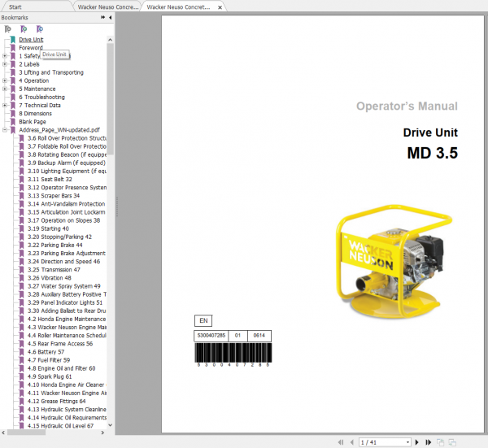Go to 4.12 Grease Fittings 64 bookmark
Image resolution: width=488 pixels, height=448 pixels.
[56, 402]
